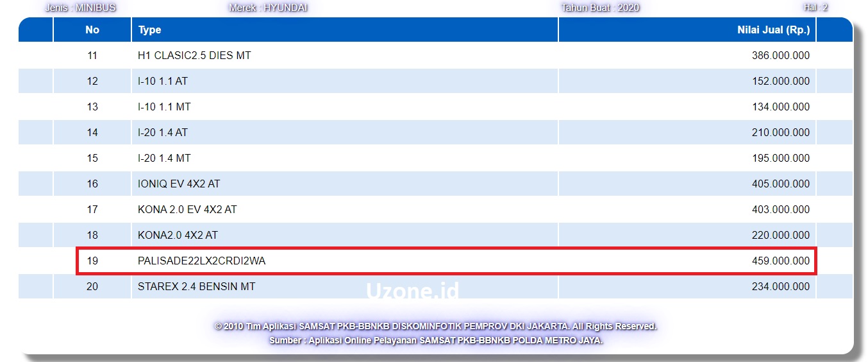
Task: Click the Sumber Aplikasi Online Pelayanan line
Action: (x=436, y=341)
